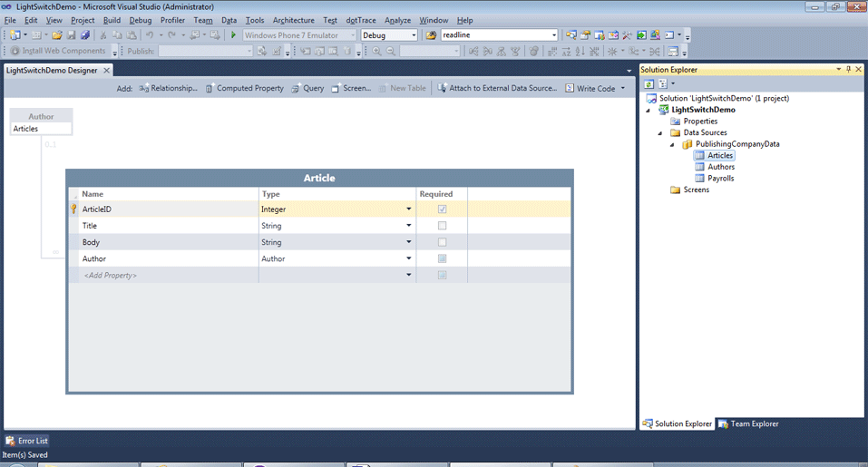Click the Start Page green arrow icon

(x=641, y=34)
